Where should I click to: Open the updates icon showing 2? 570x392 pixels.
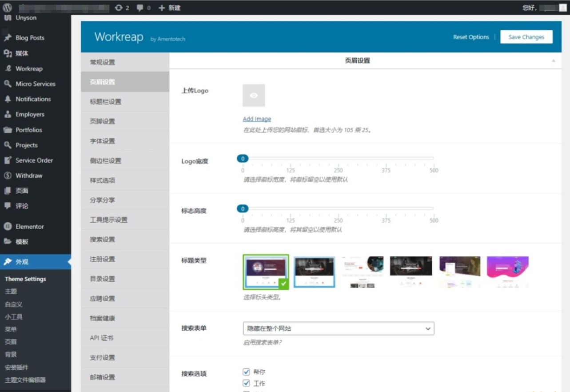tap(119, 8)
